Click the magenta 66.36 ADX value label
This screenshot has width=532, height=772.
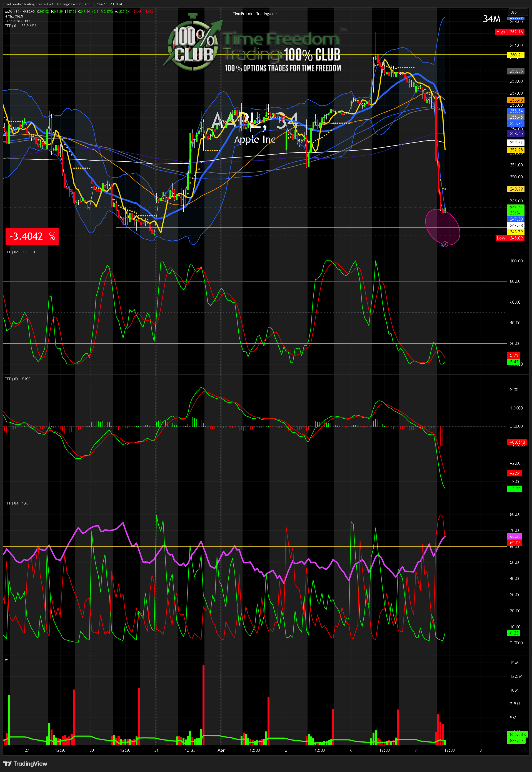(x=515, y=536)
